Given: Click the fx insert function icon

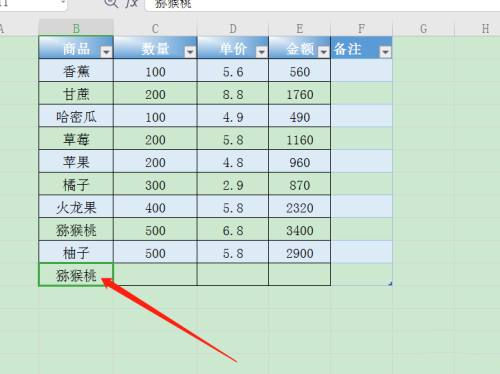Looking at the screenshot, I should [131, 3].
